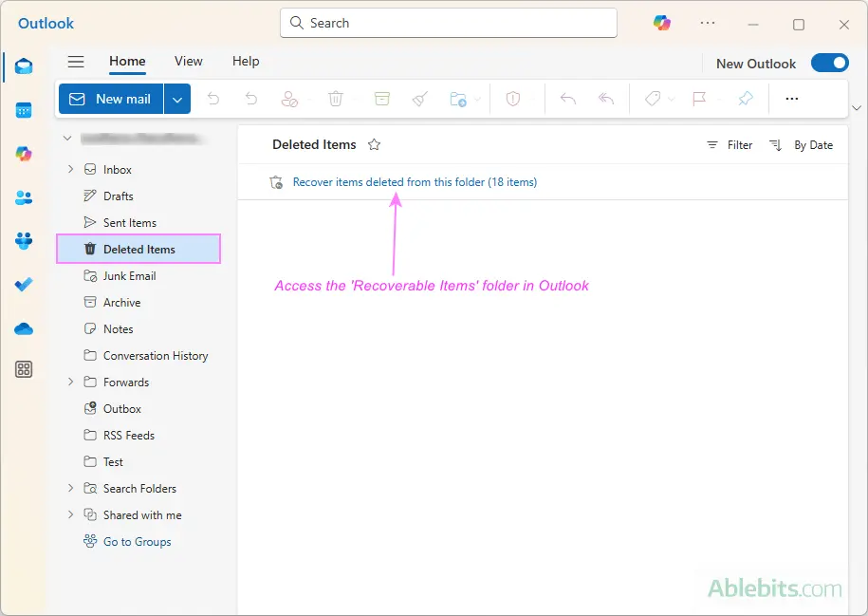The width and height of the screenshot is (868, 616).
Task: Open the People contacts icon
Action: (x=24, y=197)
